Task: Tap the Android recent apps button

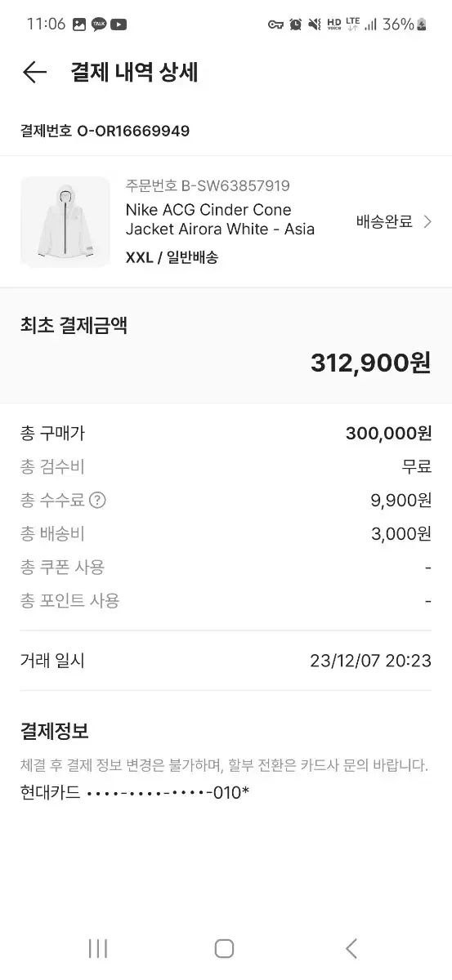Action: tap(98, 948)
